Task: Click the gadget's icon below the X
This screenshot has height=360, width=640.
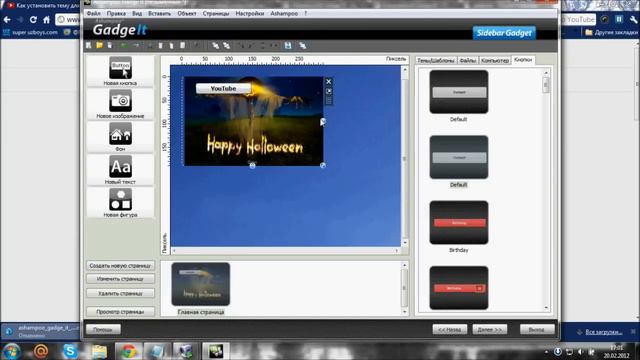Action: (x=329, y=91)
